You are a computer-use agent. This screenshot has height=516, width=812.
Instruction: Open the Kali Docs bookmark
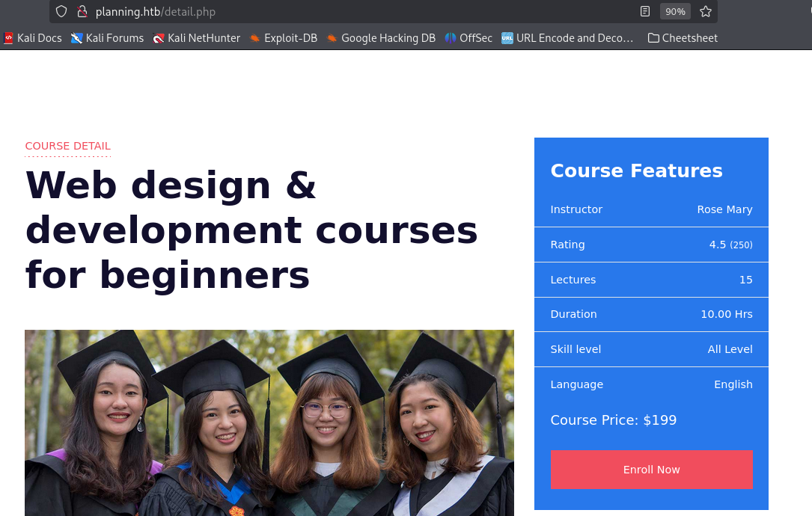[x=33, y=38]
